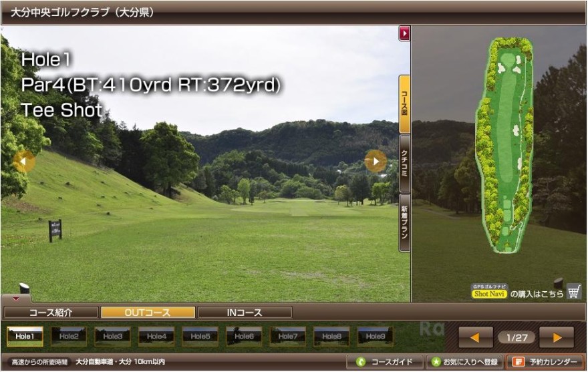This screenshot has width=588, height=372.
Task: Select the コース紹介 tab
Action: pyautogui.click(x=51, y=313)
